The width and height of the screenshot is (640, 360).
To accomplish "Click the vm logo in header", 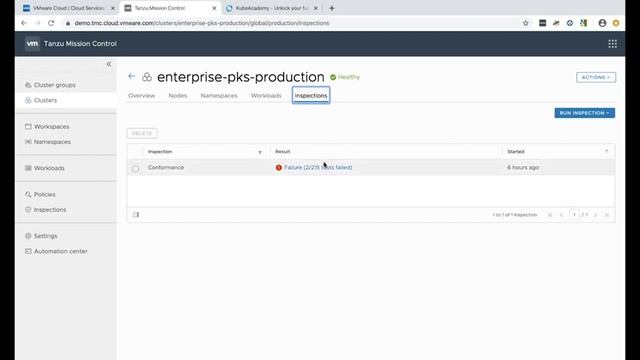I will click(32, 44).
